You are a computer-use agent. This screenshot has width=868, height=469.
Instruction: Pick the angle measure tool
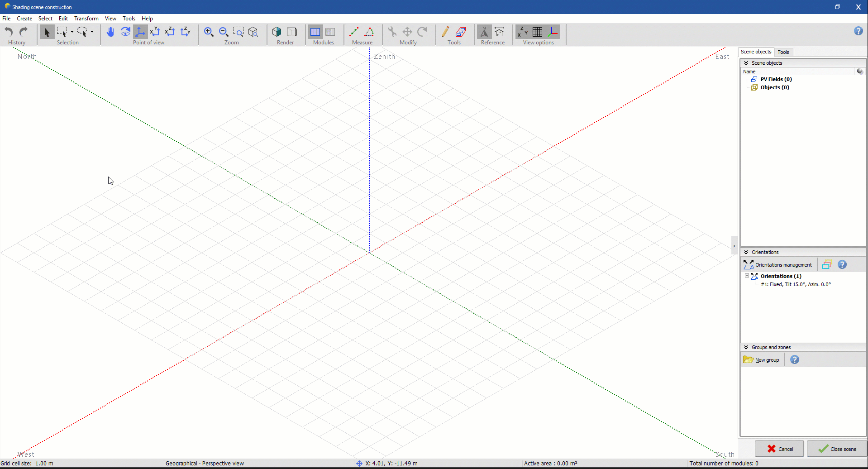click(x=369, y=32)
